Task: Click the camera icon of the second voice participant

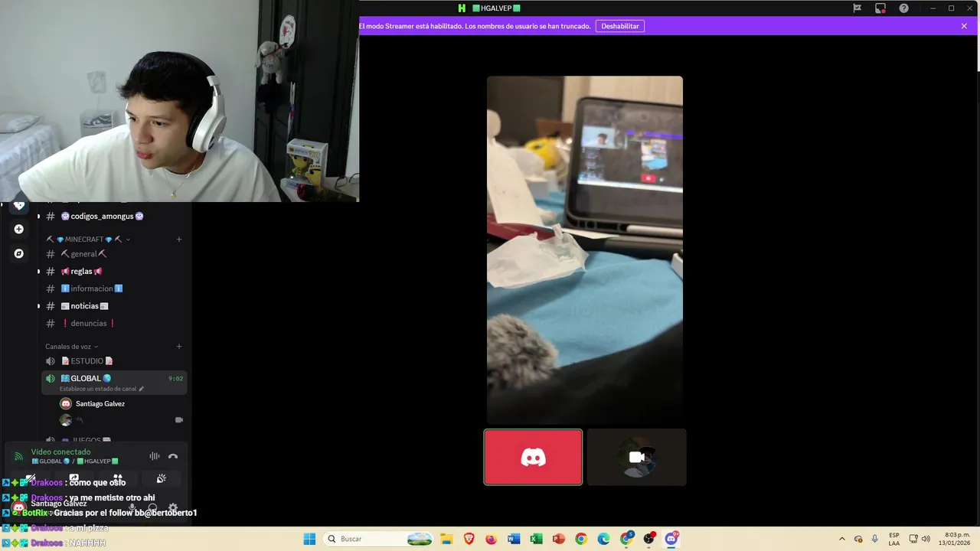Action: (x=179, y=420)
